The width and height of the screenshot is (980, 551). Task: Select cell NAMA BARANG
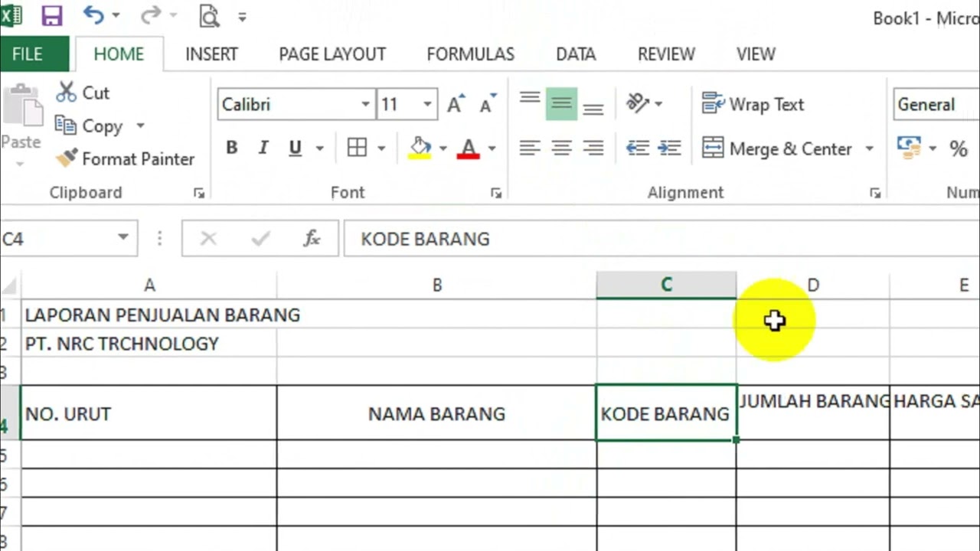(436, 413)
